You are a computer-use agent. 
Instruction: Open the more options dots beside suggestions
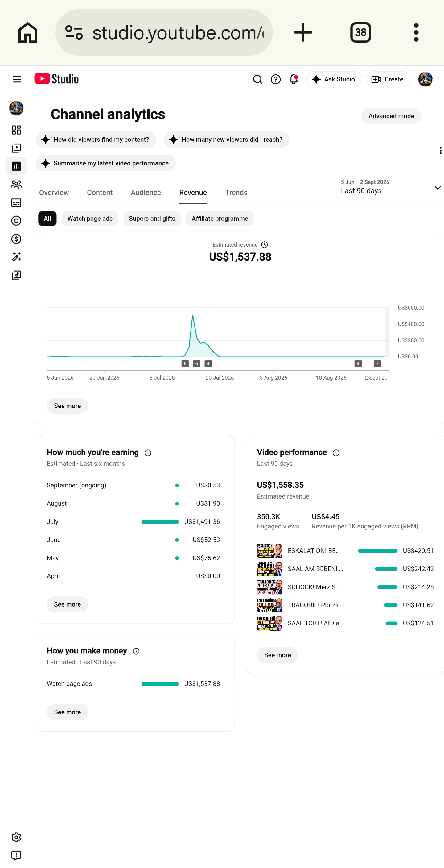click(x=440, y=151)
